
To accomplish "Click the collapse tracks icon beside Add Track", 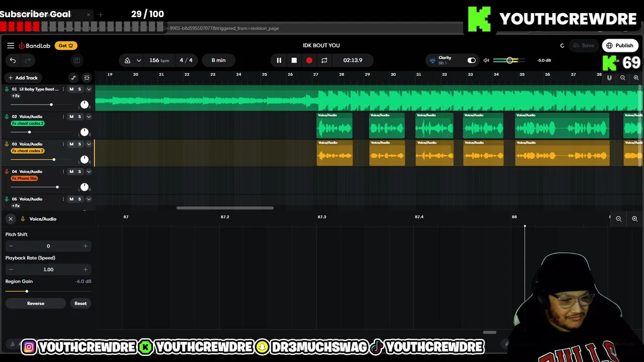I will 87,78.
